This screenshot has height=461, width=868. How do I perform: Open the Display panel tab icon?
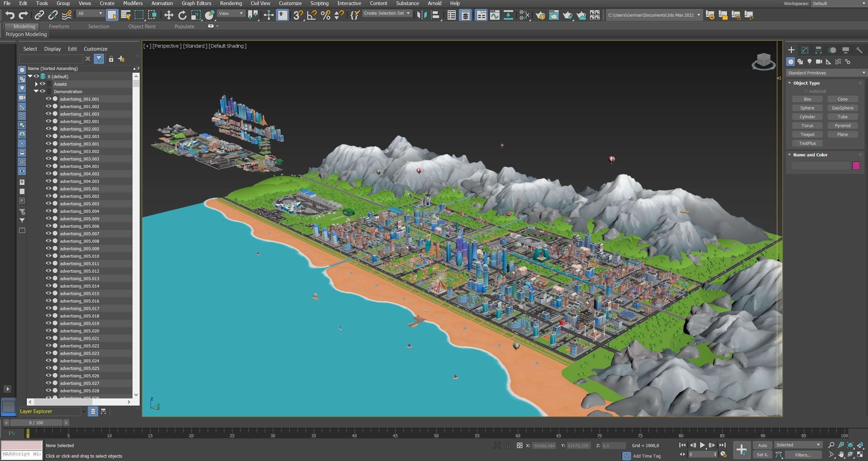point(846,50)
